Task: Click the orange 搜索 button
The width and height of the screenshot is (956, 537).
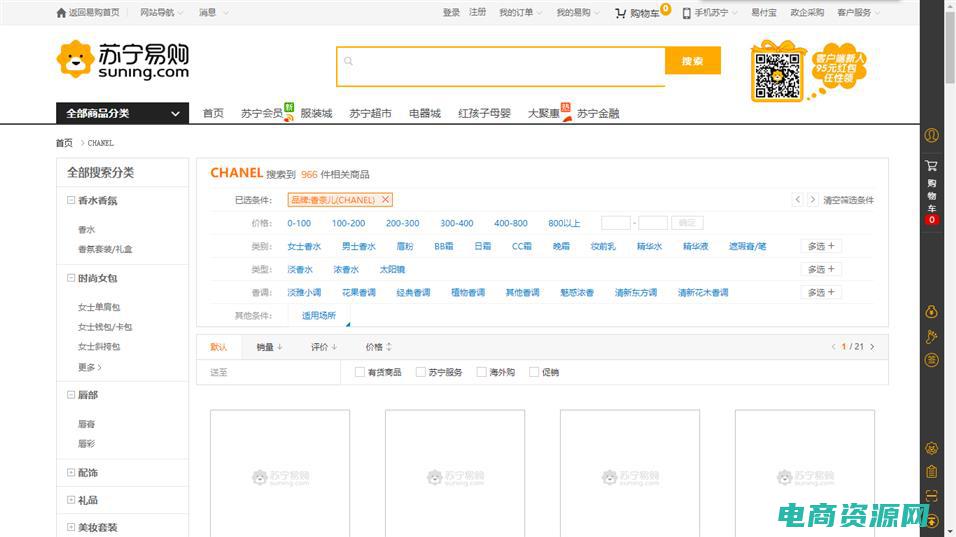Action: (693, 61)
